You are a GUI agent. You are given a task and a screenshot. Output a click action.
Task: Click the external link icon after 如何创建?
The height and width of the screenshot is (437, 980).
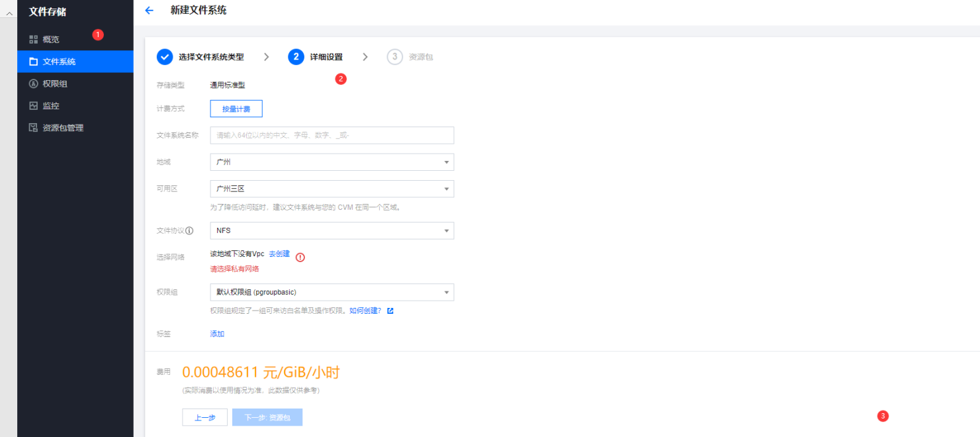tap(390, 311)
